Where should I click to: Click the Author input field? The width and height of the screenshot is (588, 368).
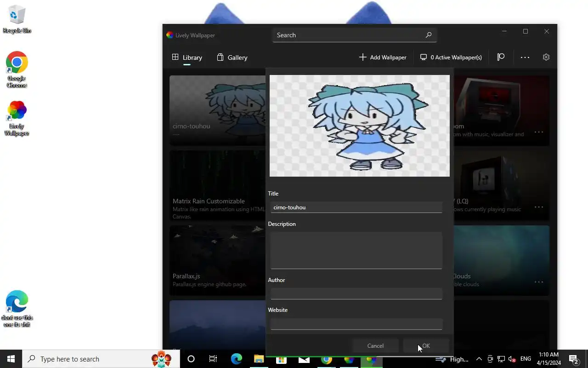(x=356, y=293)
